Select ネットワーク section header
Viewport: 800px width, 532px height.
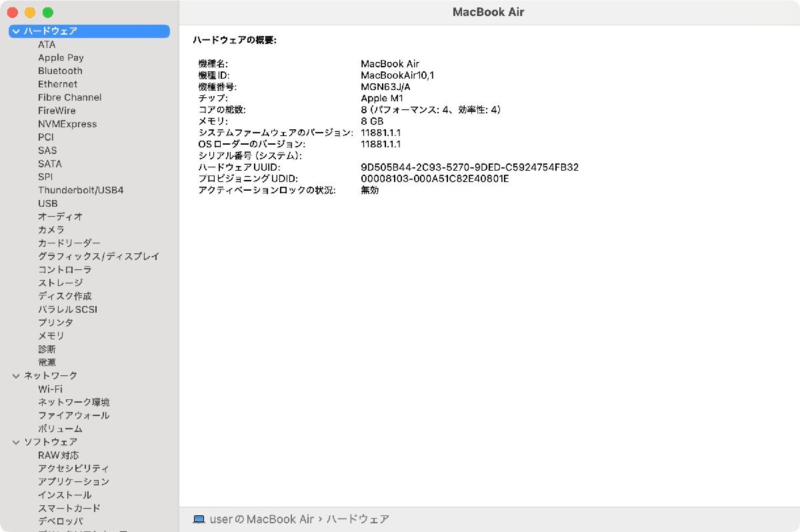[x=51, y=376]
